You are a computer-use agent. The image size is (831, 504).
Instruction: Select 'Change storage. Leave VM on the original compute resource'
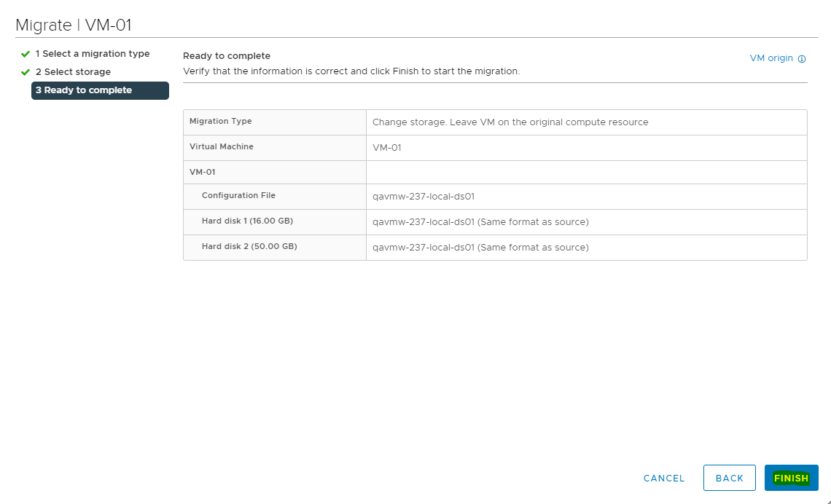coord(510,122)
